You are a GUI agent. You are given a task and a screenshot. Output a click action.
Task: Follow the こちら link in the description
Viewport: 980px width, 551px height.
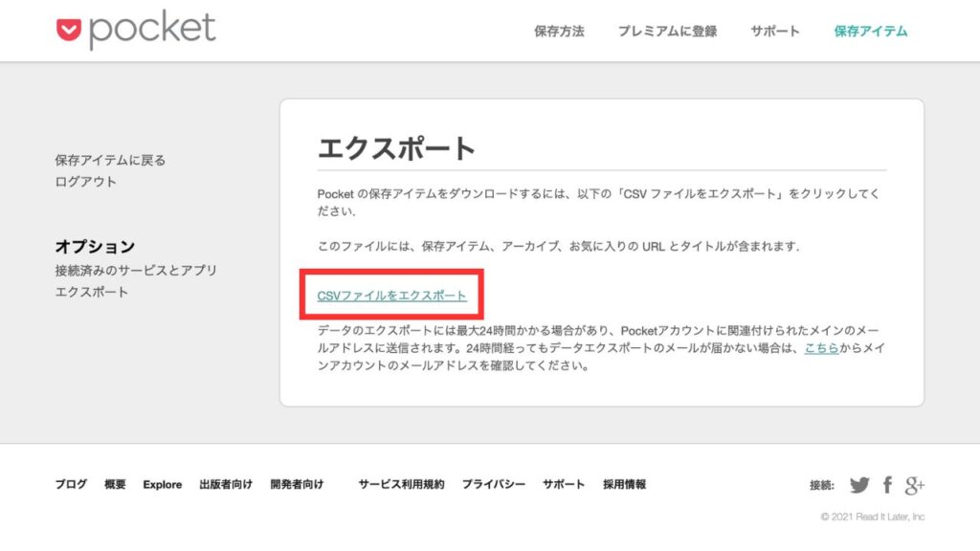point(821,348)
